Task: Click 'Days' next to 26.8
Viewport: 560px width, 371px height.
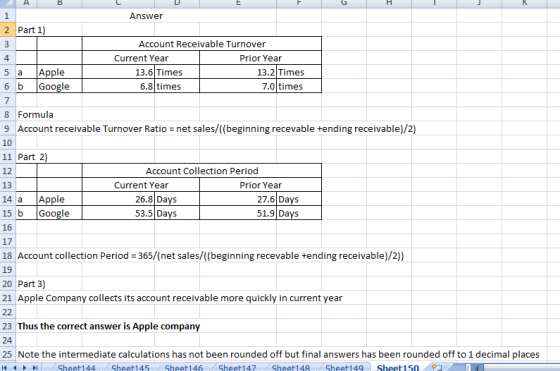Action: [x=177, y=199]
